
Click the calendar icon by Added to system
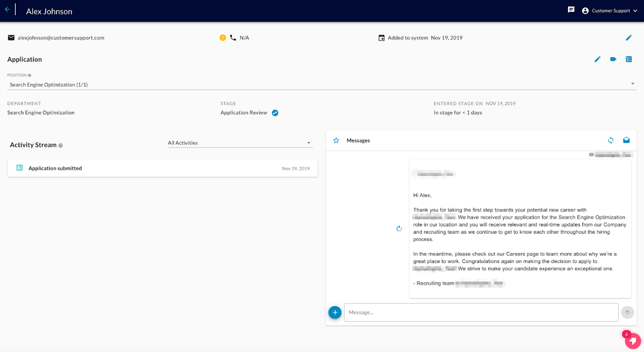(382, 38)
